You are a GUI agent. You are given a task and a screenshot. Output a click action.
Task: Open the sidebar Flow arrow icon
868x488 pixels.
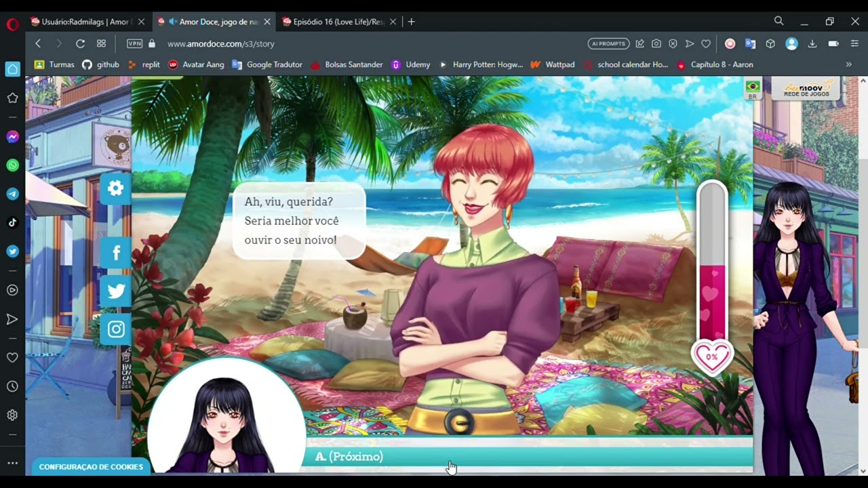[12, 319]
